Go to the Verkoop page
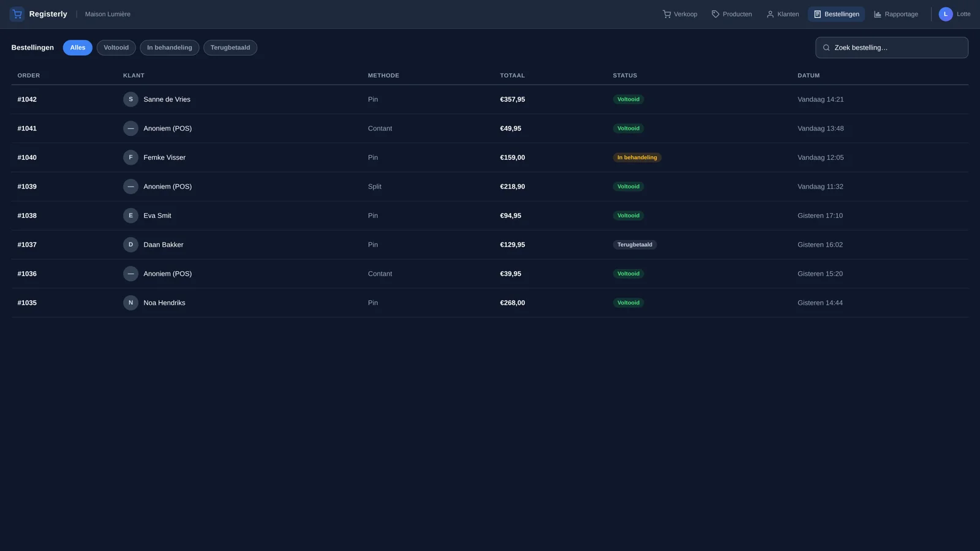 [x=680, y=14]
